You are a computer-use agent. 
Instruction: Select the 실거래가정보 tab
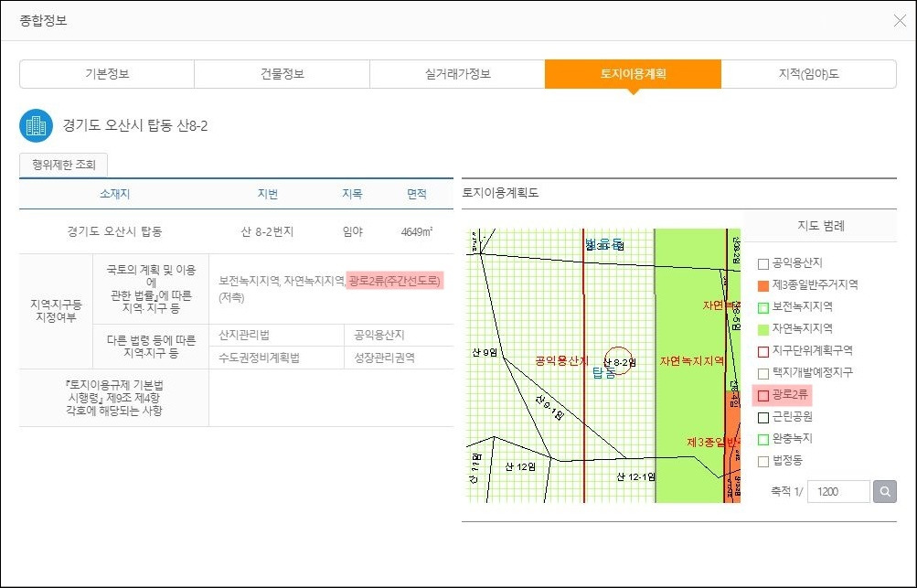(457, 74)
